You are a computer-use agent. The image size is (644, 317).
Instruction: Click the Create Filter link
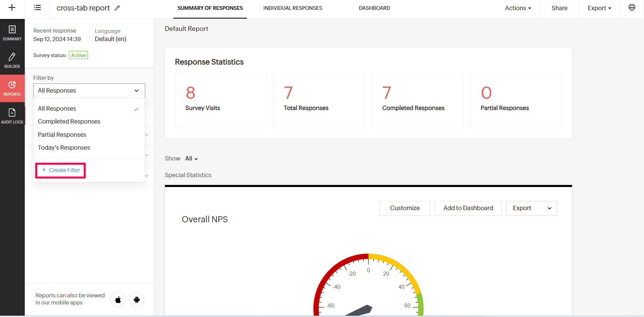[61, 170]
